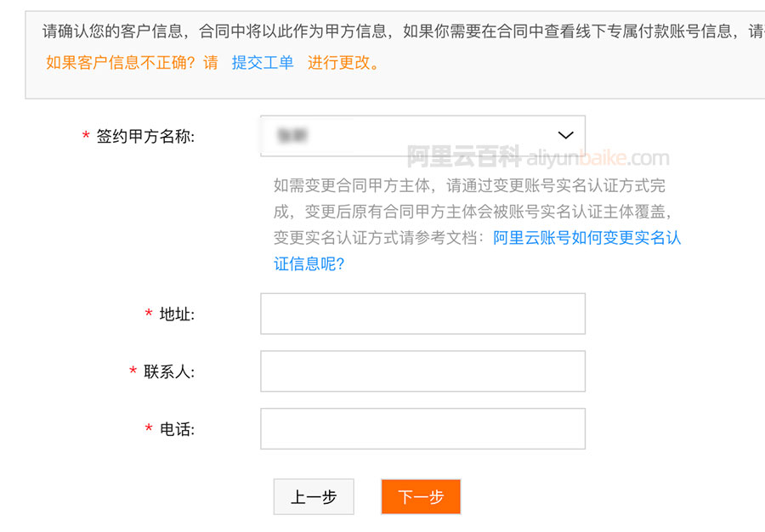Focus the 联系人 input field
This screenshot has height=532, width=765.
pos(422,371)
